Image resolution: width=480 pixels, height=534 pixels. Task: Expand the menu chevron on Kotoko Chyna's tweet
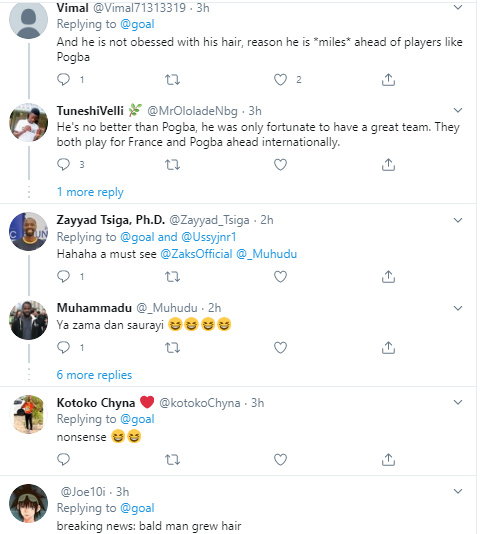[458, 402]
